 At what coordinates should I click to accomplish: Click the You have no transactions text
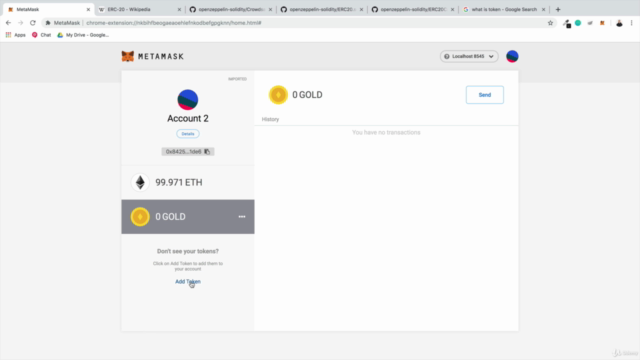click(x=386, y=132)
